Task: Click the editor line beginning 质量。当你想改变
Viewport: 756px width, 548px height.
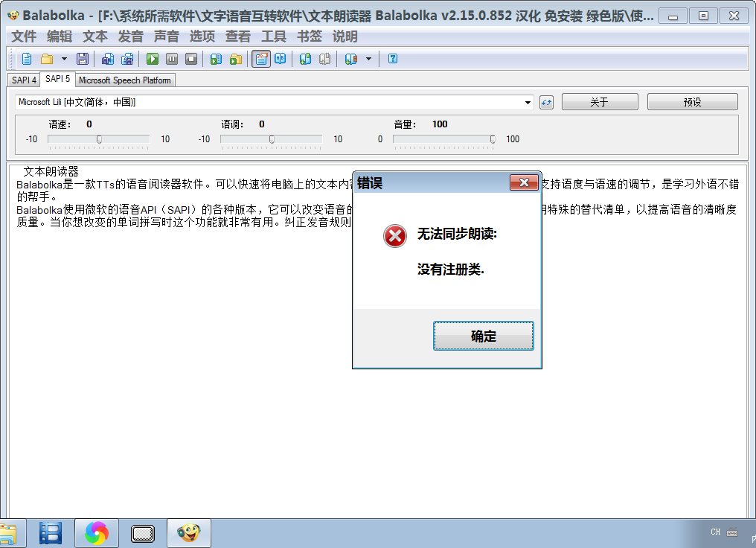Action: (183, 222)
